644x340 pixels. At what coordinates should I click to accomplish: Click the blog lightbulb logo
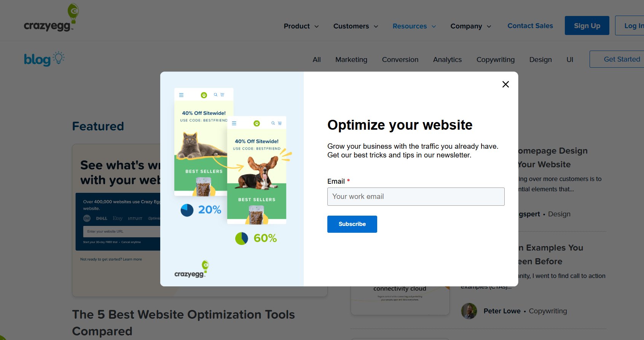pyautogui.click(x=44, y=59)
